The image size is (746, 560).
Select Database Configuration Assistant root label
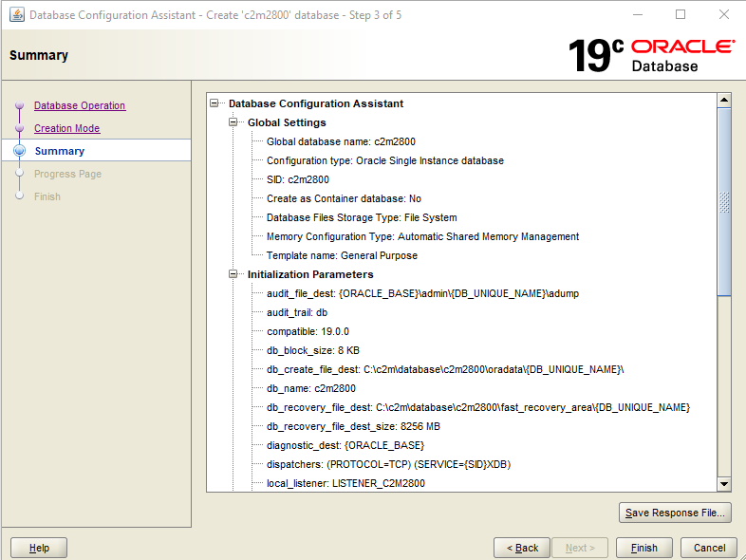click(316, 103)
